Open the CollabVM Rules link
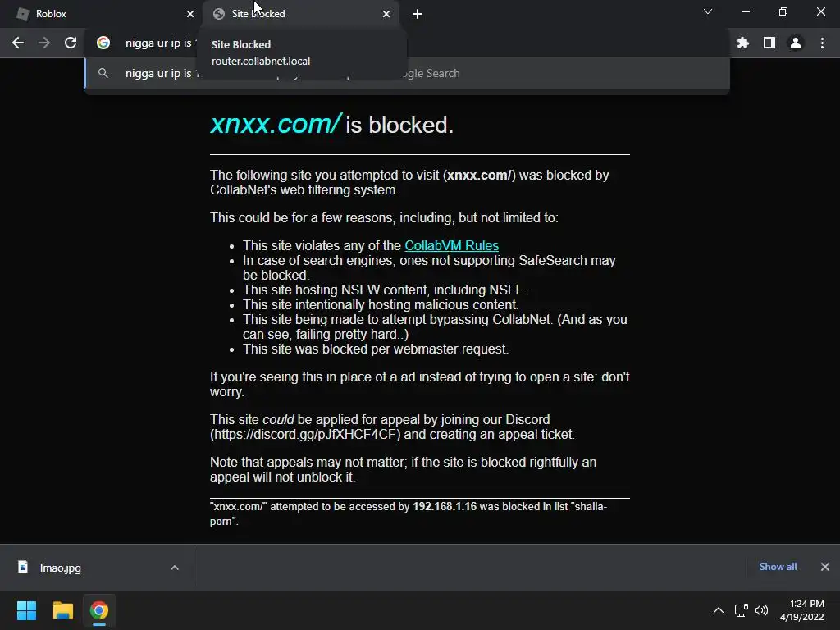 tap(452, 245)
